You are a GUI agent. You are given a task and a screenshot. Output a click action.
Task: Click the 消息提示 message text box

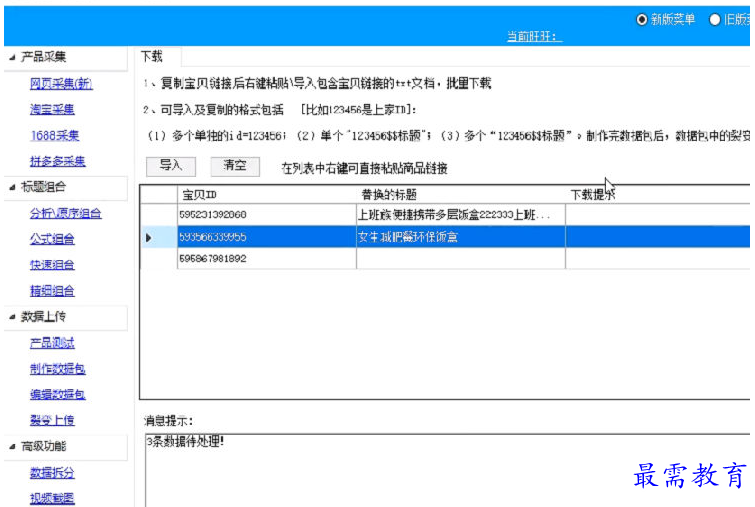pyautogui.click(x=447, y=470)
